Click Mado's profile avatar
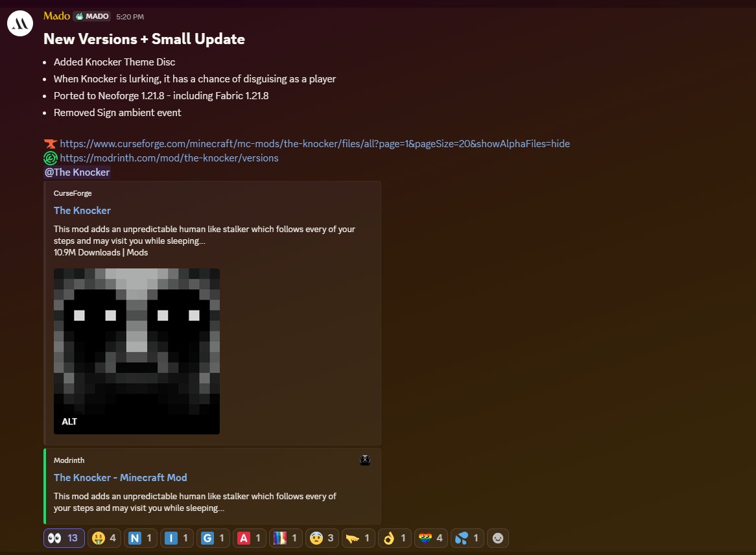The width and height of the screenshot is (756, 555). [19, 23]
